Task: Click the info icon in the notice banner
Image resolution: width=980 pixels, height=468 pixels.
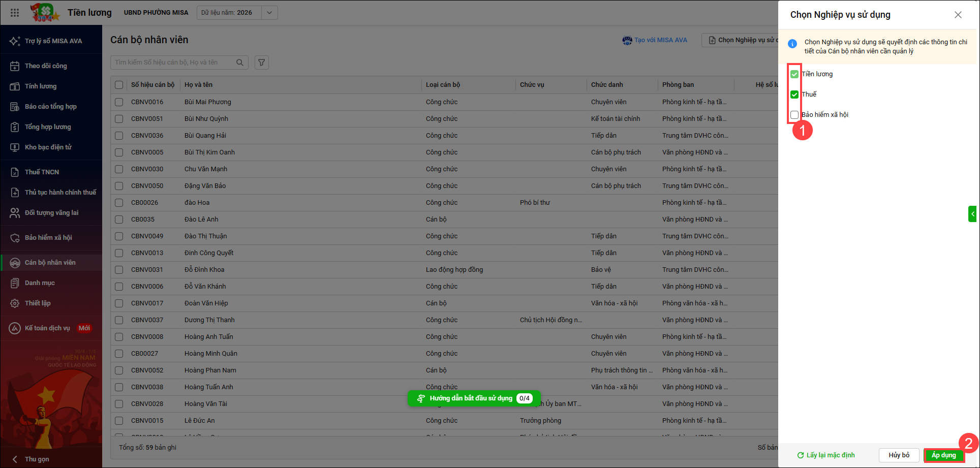Action: [792, 44]
